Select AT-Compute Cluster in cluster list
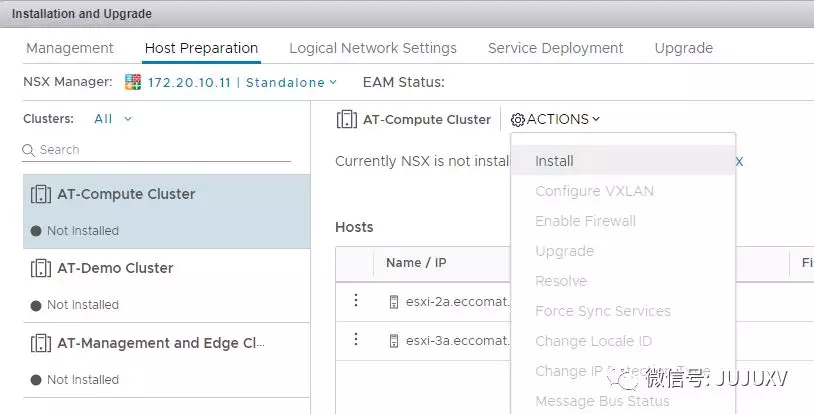The image size is (814, 414). pos(167,211)
